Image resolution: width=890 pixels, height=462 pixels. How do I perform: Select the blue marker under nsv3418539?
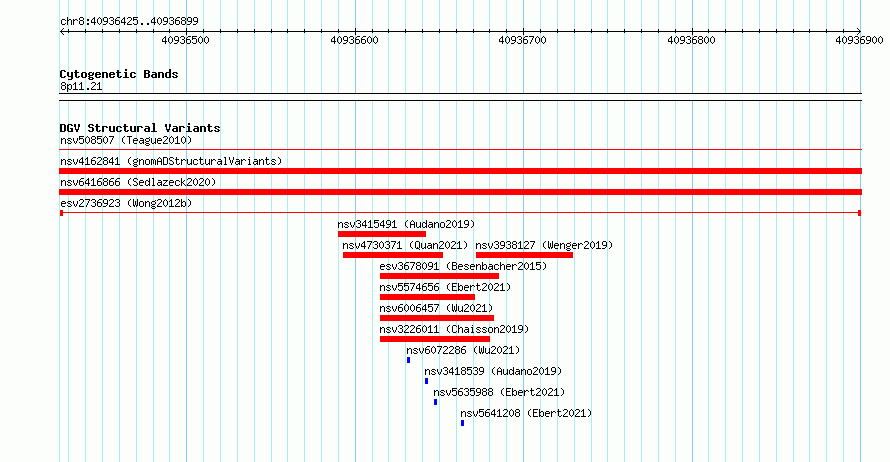point(426,381)
